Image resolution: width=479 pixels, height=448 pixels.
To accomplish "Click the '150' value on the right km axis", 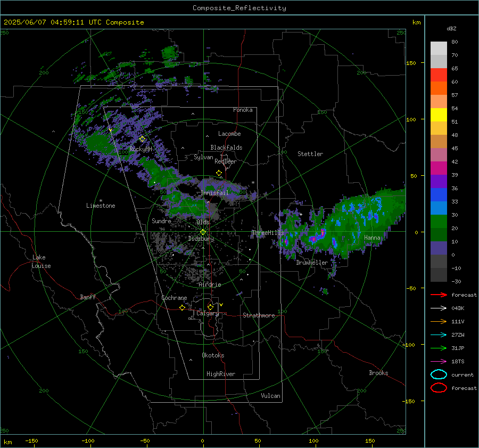I will pos(411,63).
